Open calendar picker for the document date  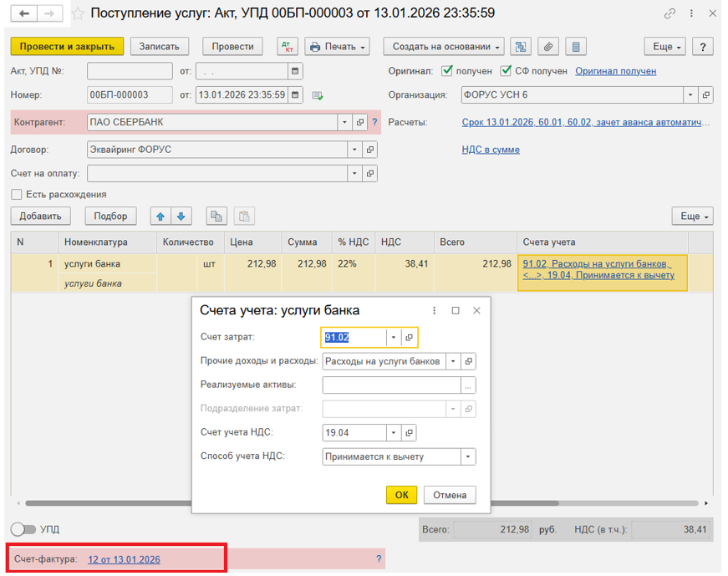tap(295, 95)
